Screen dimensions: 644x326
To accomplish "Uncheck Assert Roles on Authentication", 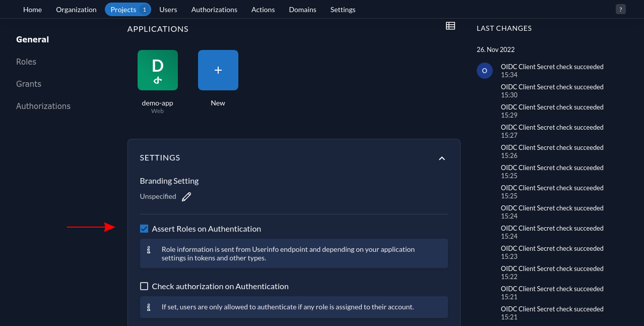I will pos(144,229).
